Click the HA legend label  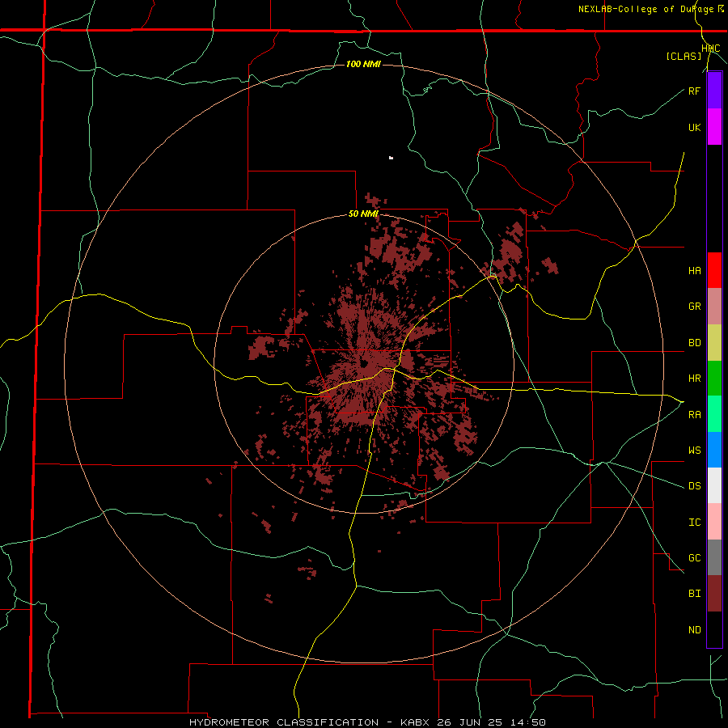(694, 271)
